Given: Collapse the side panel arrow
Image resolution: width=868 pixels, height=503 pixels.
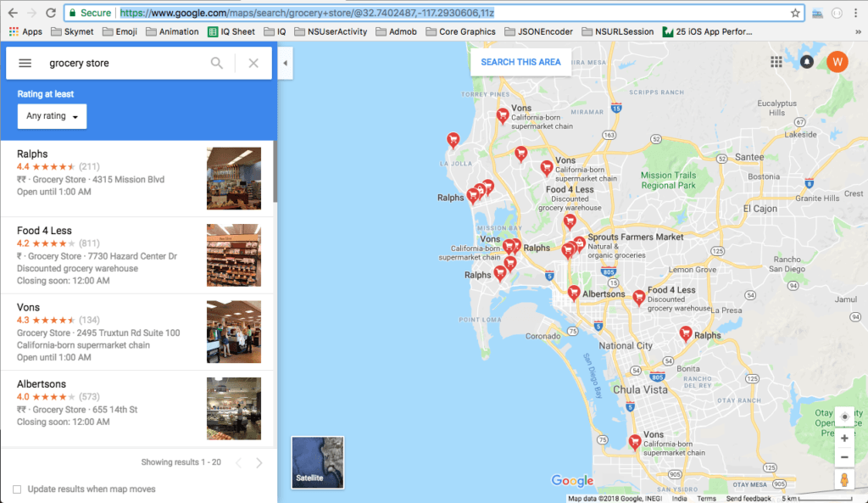Looking at the screenshot, I should [x=285, y=63].
